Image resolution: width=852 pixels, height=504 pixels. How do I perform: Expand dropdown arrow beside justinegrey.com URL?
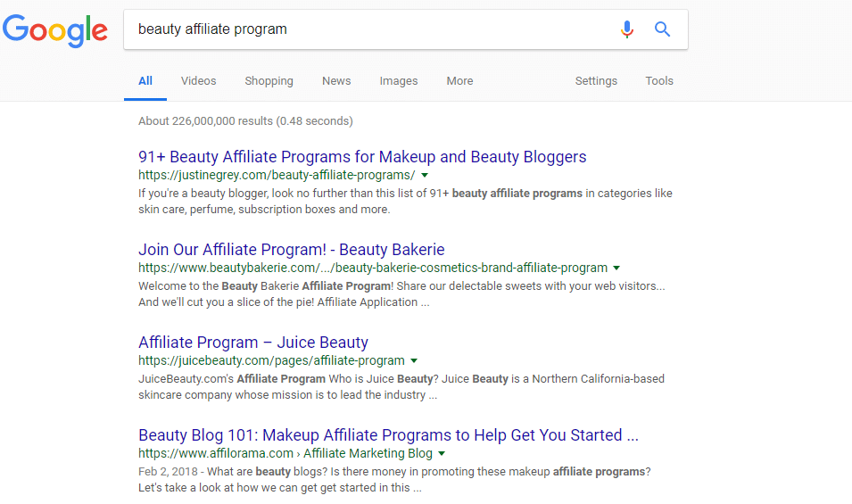(425, 176)
